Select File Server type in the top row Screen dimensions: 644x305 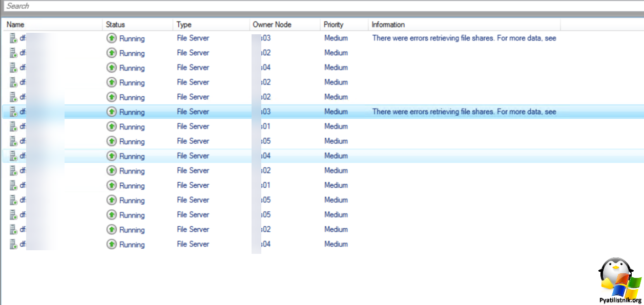[x=193, y=38]
